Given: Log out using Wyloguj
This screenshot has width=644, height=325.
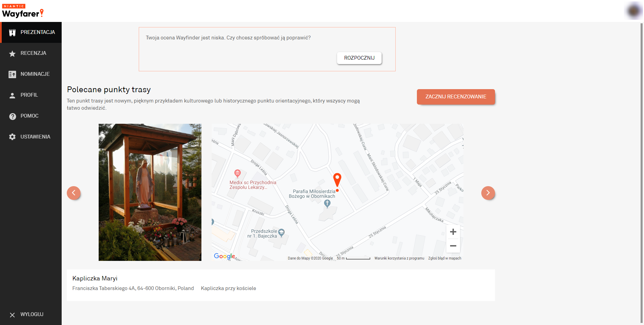Looking at the screenshot, I should [x=31, y=314].
